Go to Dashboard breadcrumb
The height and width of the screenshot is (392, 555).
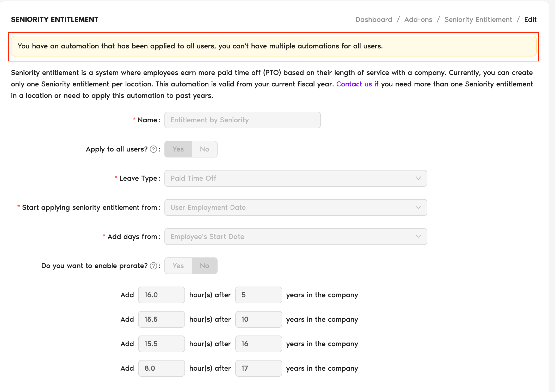coord(374,20)
